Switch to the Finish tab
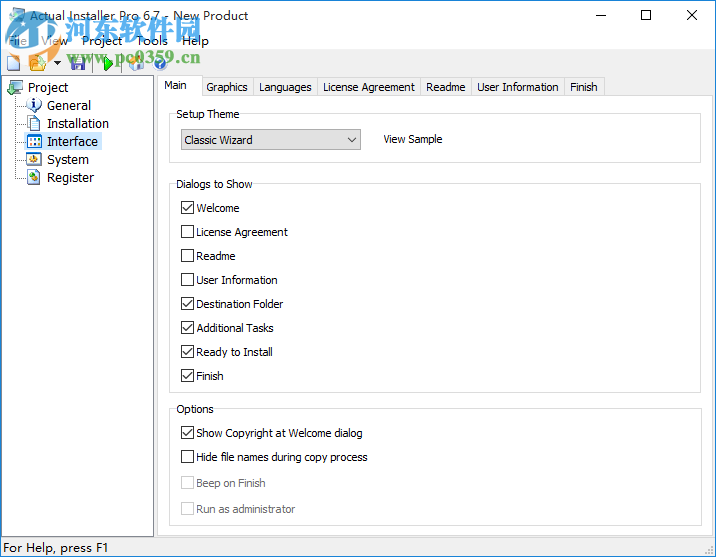Viewport: 716px width, 557px height. tap(584, 87)
